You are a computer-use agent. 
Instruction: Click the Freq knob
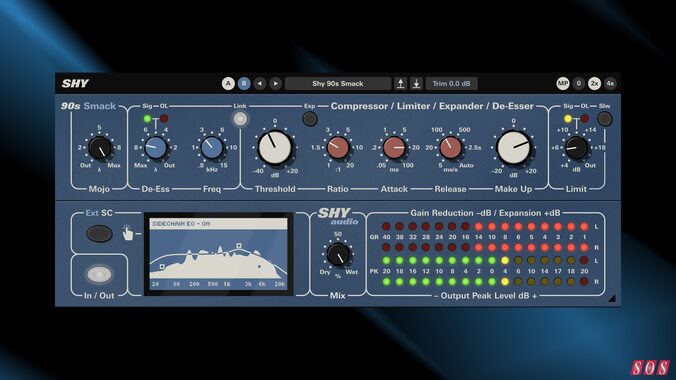point(212,148)
